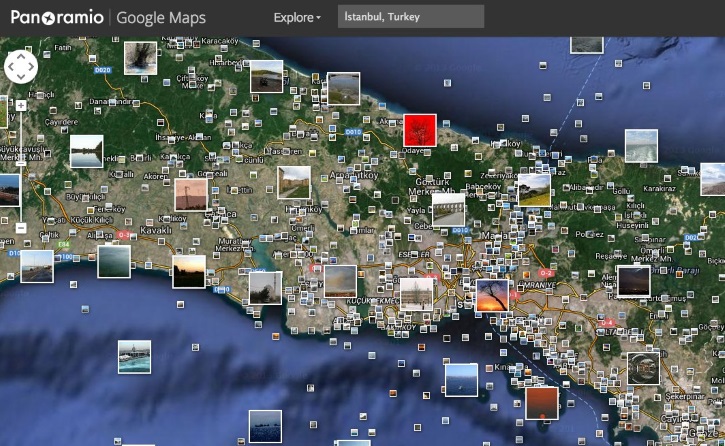
Task: Pan the map left with the navigation arrow
Action: 11,67
